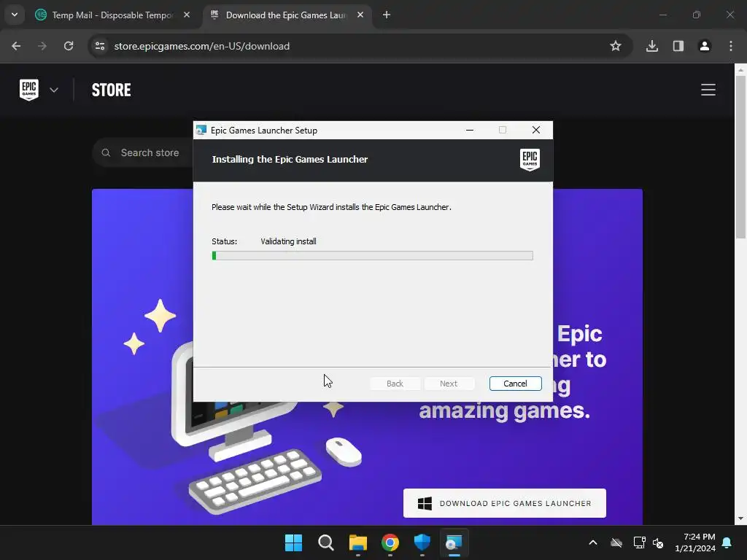Open Windows Security shield in taskbar

coord(422,542)
